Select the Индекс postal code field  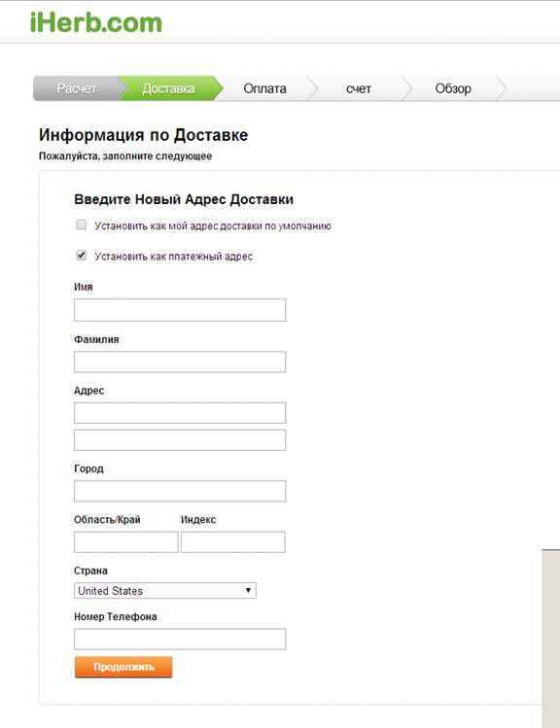(x=232, y=542)
